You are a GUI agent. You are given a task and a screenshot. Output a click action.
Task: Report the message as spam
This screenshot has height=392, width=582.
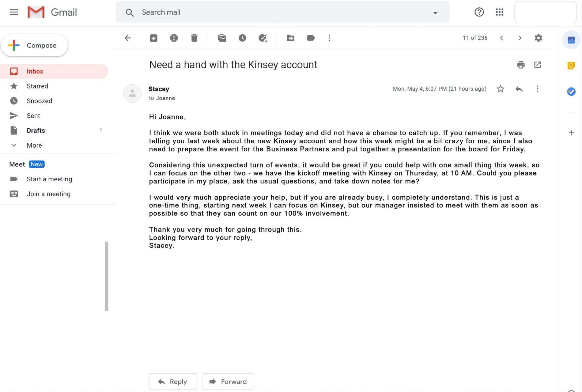(x=174, y=38)
